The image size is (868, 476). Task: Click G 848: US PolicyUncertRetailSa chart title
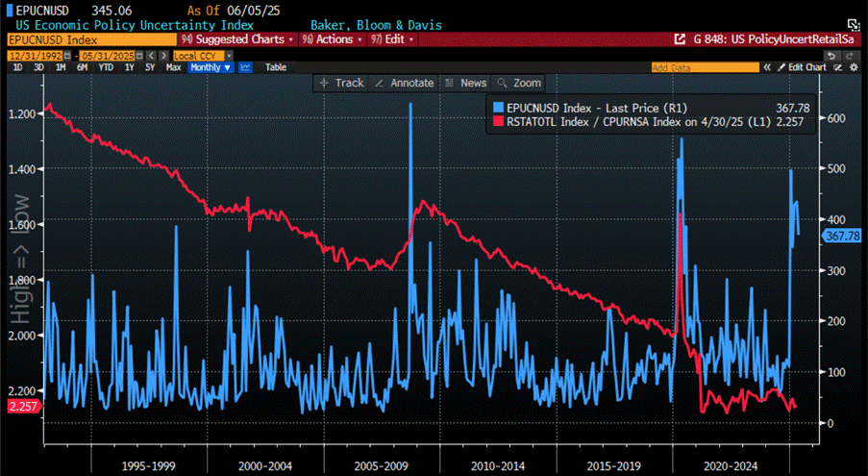(774, 39)
